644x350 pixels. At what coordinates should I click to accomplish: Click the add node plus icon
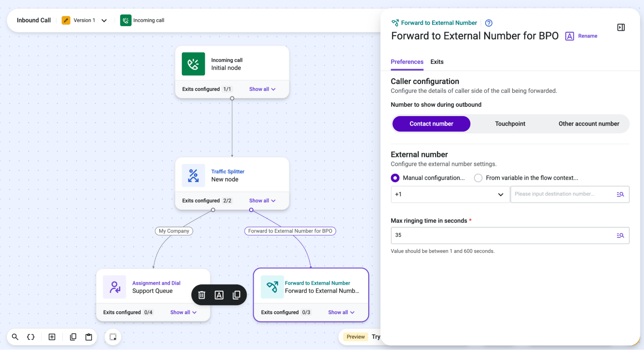(x=52, y=337)
